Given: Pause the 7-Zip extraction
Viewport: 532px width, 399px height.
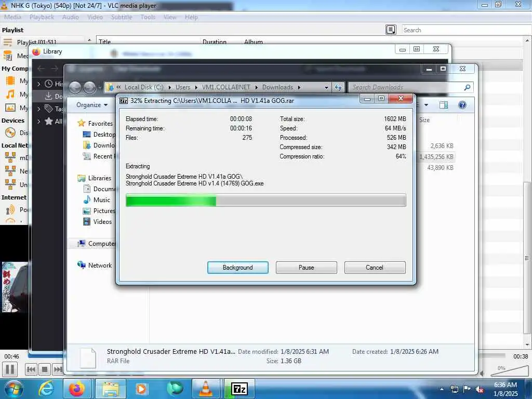Looking at the screenshot, I should (306, 268).
